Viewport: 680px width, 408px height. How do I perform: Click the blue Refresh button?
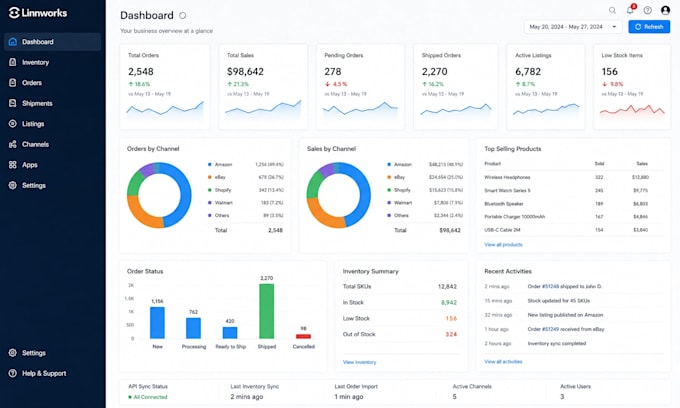649,27
